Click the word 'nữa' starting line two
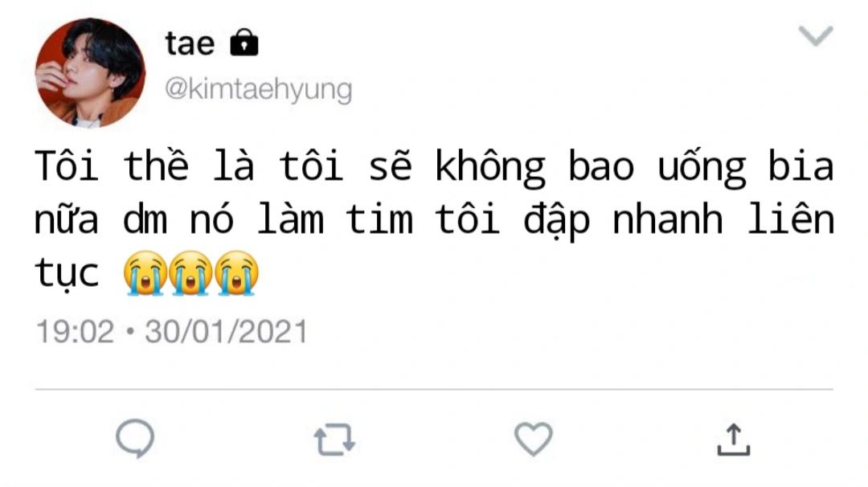868x487 pixels. click(67, 219)
